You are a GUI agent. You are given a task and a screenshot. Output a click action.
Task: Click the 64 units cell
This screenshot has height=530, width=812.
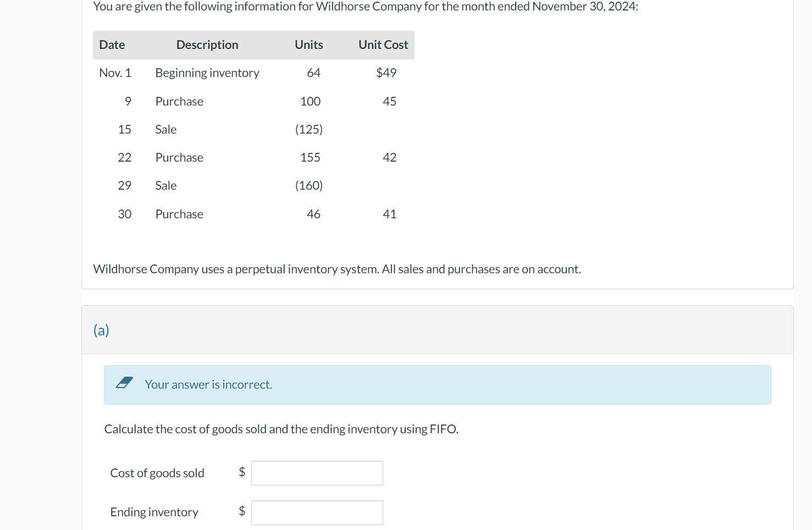click(x=314, y=73)
